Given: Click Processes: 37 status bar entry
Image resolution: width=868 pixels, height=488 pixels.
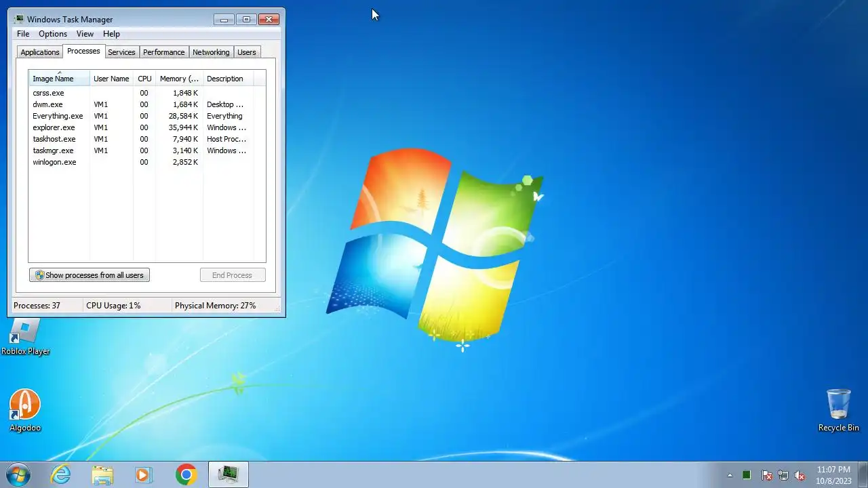Looking at the screenshot, I should (x=37, y=306).
